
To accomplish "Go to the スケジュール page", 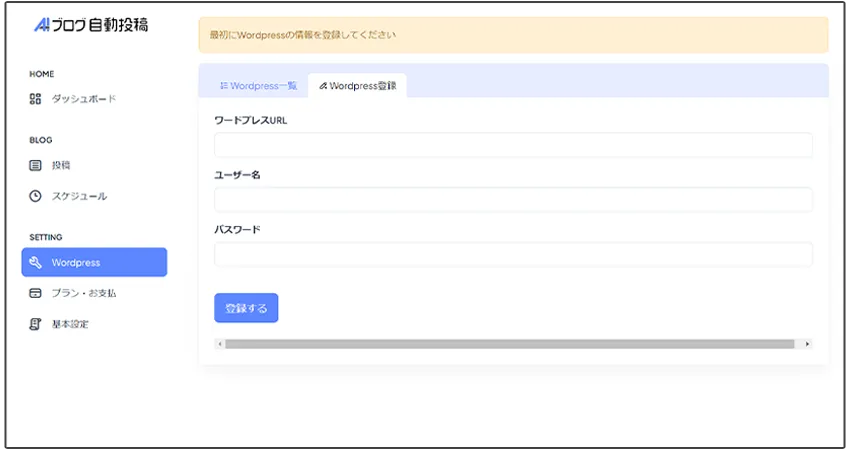I will coord(79,196).
